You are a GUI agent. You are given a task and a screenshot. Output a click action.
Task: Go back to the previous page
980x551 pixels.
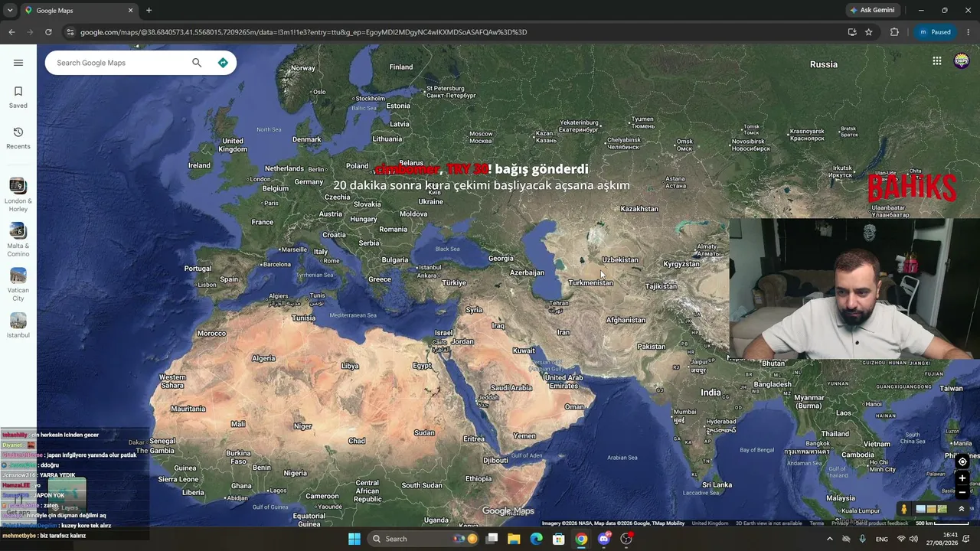[11, 32]
